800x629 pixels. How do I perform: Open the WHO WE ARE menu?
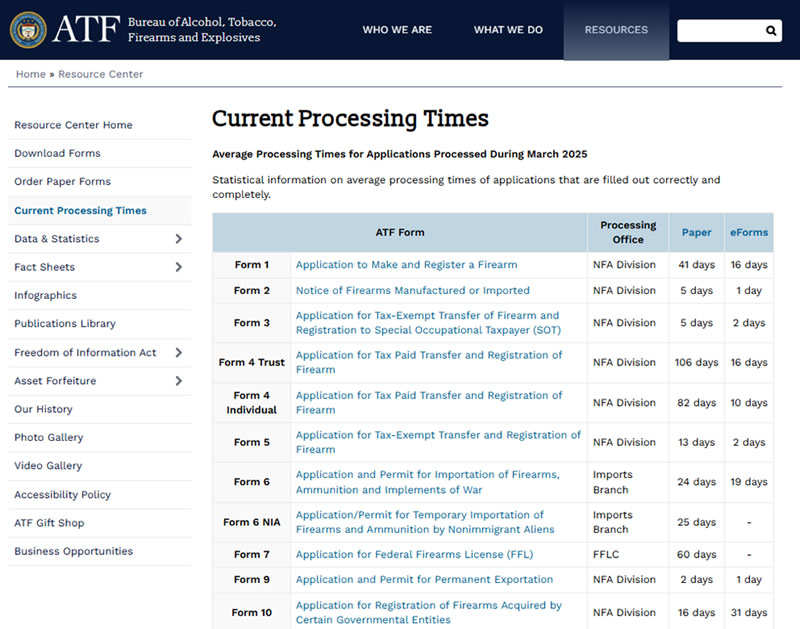pyautogui.click(x=397, y=30)
